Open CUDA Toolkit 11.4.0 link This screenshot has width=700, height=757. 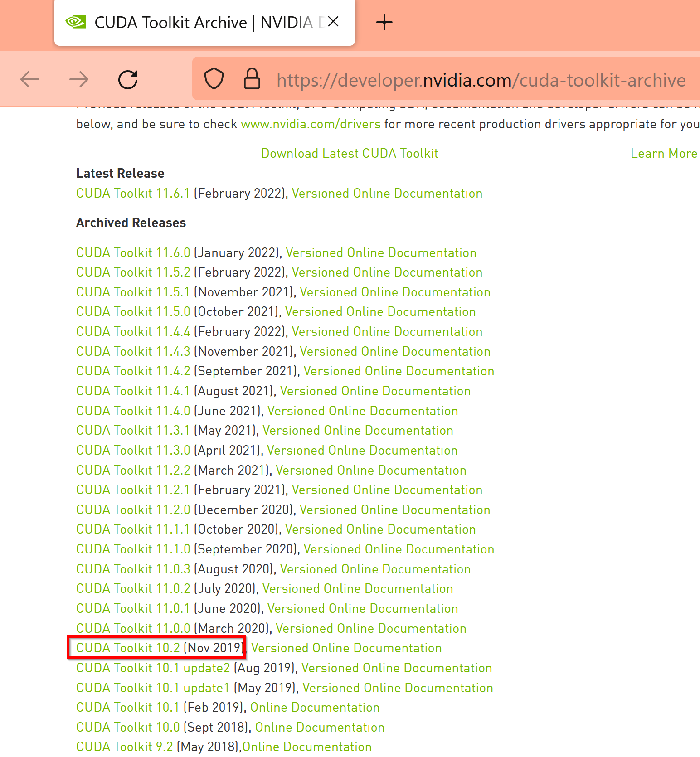click(x=133, y=411)
